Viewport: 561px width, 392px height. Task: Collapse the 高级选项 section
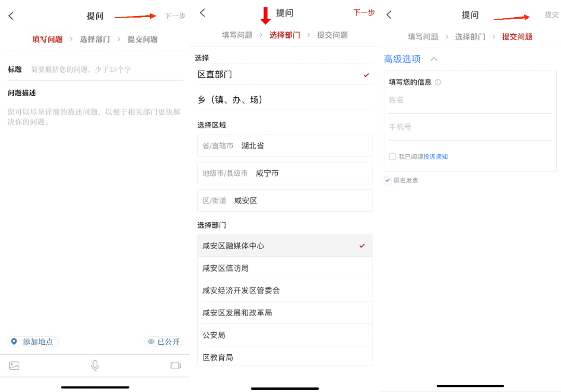click(x=435, y=59)
